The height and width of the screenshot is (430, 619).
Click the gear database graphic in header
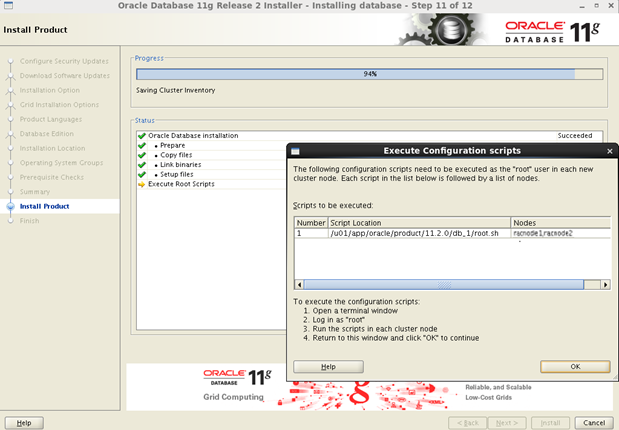441,29
